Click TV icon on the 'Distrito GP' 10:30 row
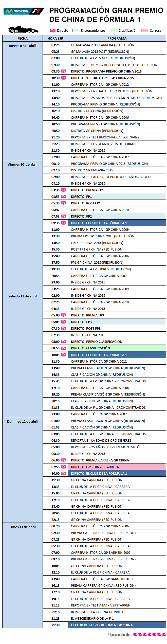Screen dimensions: 167x644 point(63,78)
